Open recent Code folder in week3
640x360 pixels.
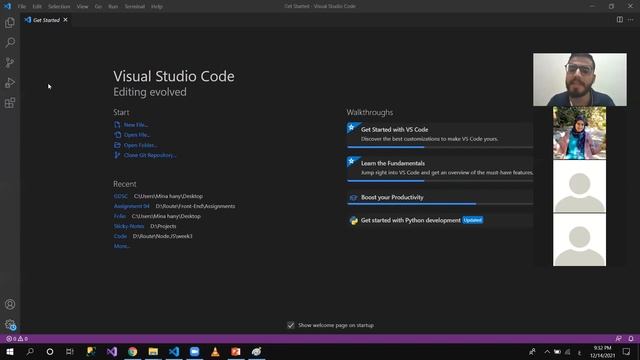coord(120,236)
